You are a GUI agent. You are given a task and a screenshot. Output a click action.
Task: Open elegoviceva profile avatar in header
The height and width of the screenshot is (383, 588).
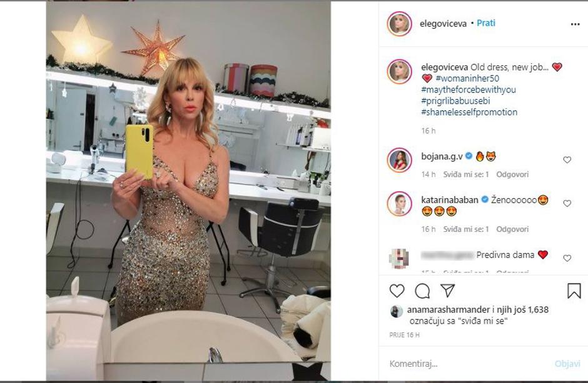(x=399, y=24)
